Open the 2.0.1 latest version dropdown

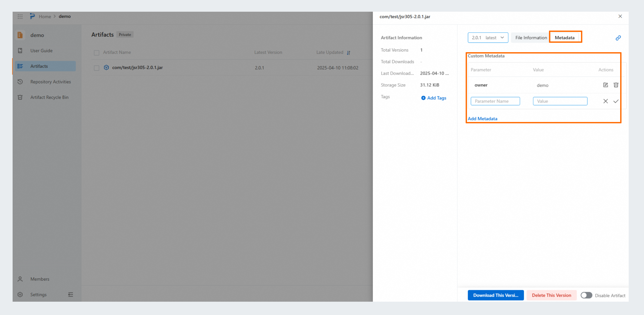[488, 38]
